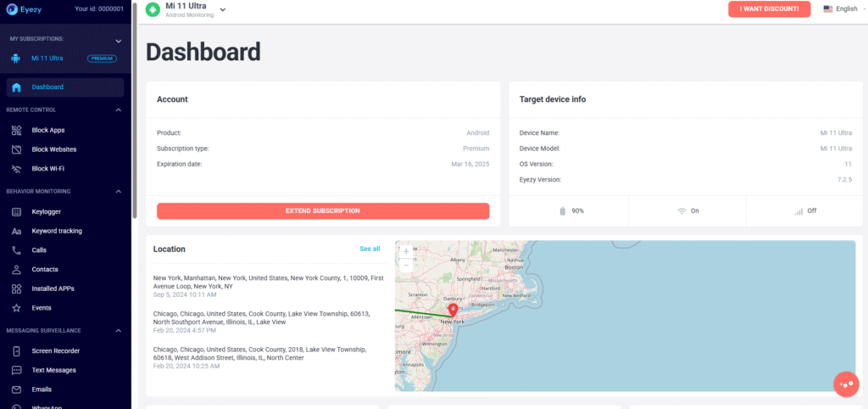Zoom in the map with plus button
The height and width of the screenshot is (409, 868).
[406, 252]
